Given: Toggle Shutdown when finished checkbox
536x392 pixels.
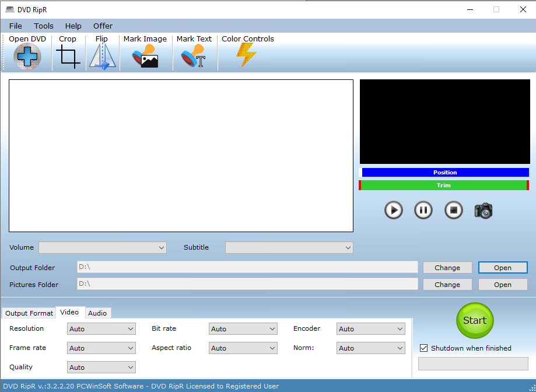Looking at the screenshot, I should click(x=423, y=348).
